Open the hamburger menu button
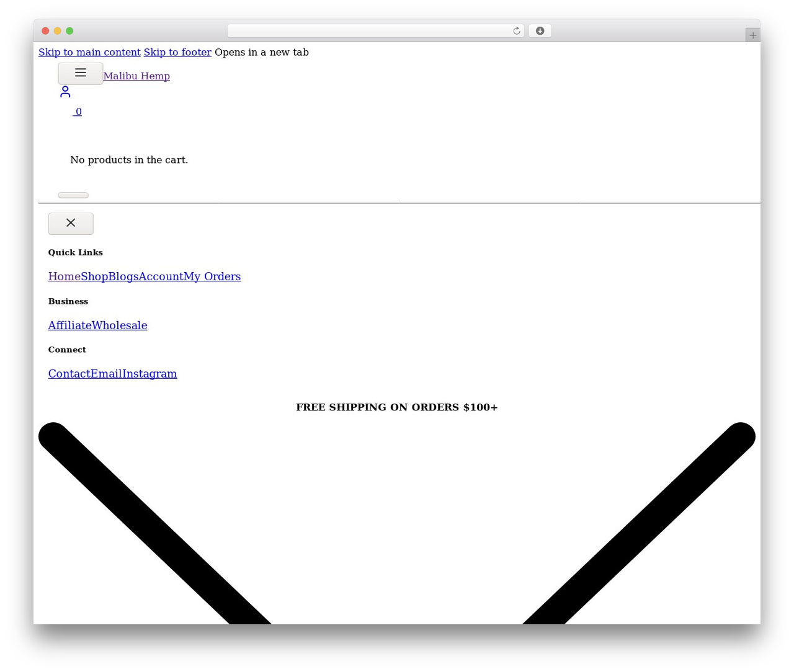794x672 pixels. coord(81,73)
